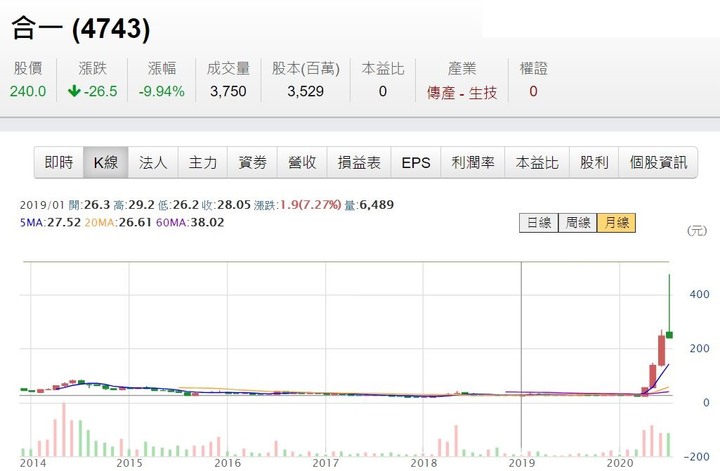Switch to the 損益表 tab
720x471 pixels.
coord(359,163)
